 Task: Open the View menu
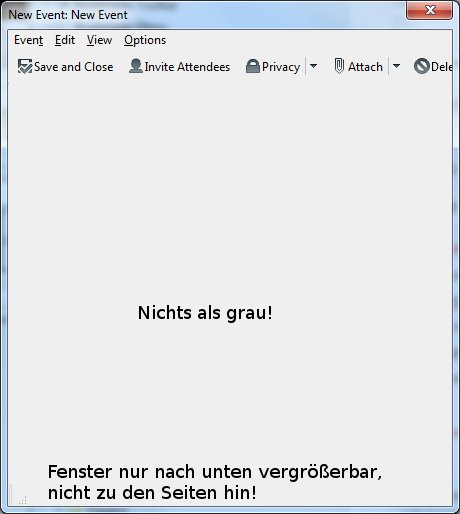[x=99, y=40]
